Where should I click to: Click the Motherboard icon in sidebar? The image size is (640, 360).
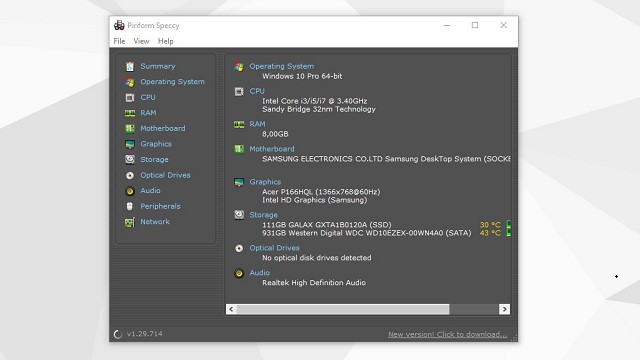130,129
